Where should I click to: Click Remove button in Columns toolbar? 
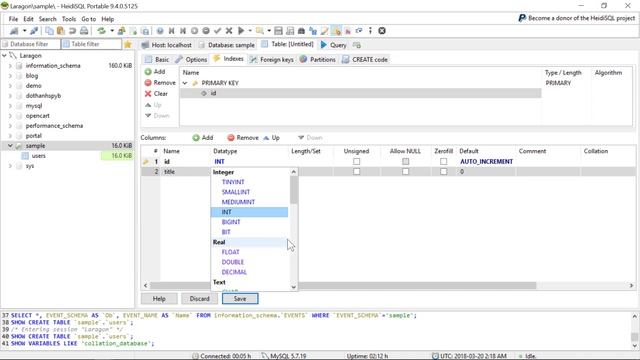click(243, 138)
